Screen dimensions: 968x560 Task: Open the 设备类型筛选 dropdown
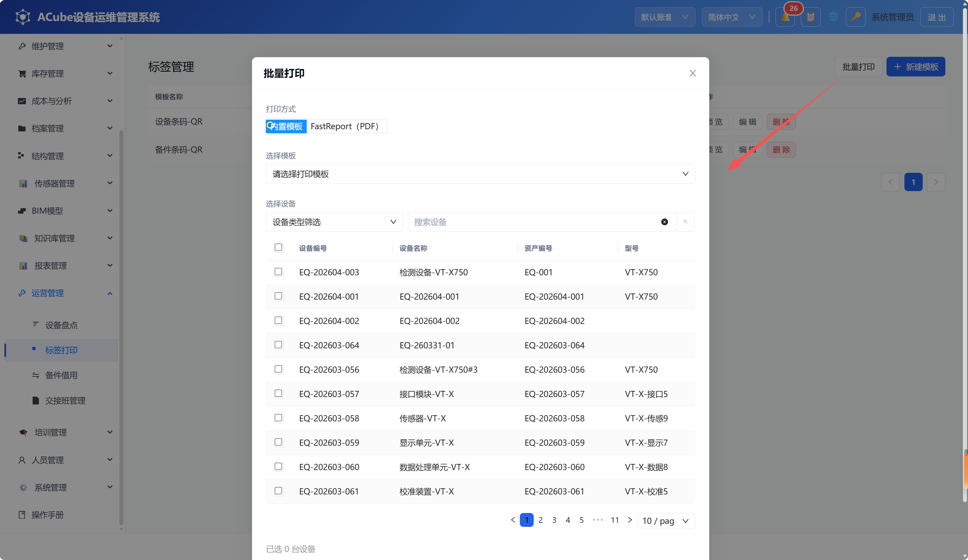tap(334, 221)
